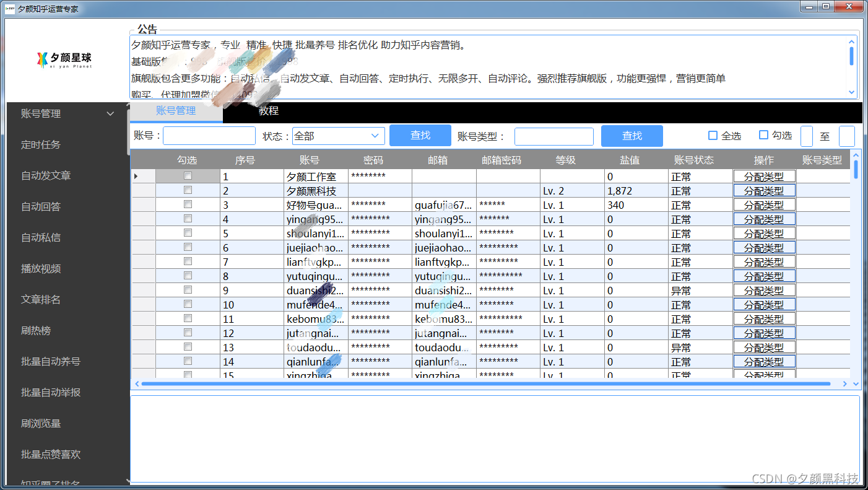Click 分配类型 button for row 10
Viewport: 868px width, 490px height.
(x=764, y=304)
